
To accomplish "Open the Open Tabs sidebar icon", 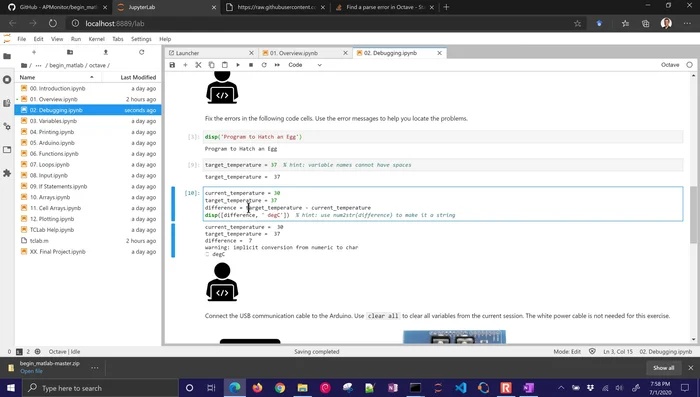I will [x=7, y=150].
